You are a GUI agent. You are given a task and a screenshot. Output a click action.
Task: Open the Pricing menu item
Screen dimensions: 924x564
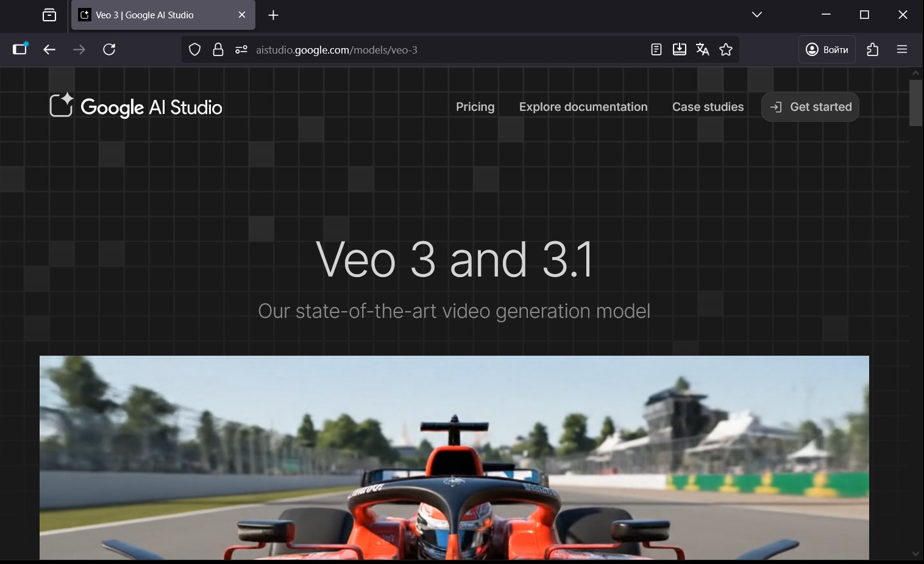tap(475, 107)
